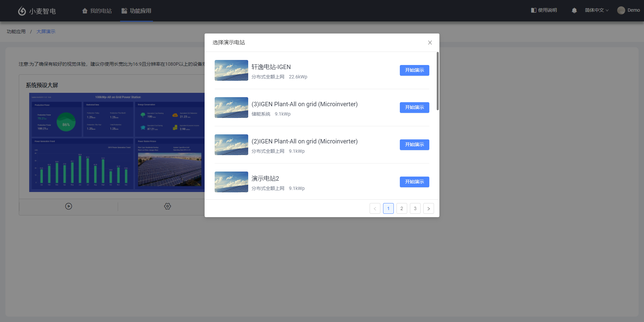Jump to page 2 of stations

tap(401, 208)
